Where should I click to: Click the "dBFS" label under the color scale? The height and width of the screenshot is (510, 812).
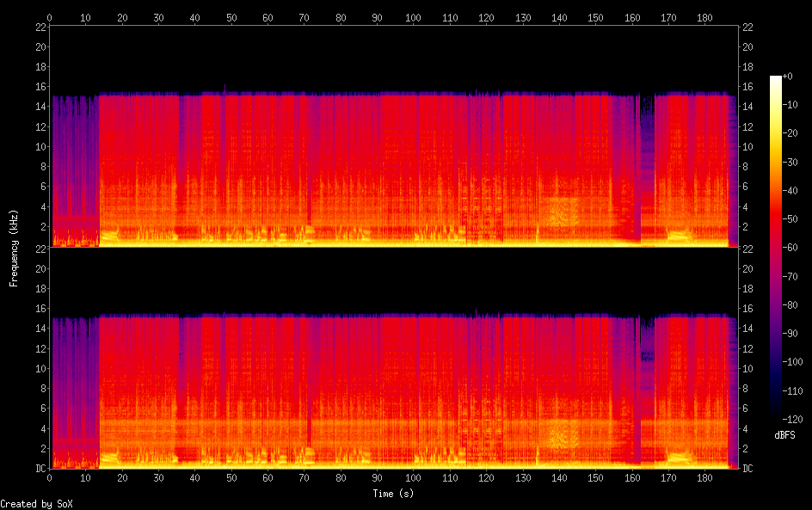tap(784, 436)
